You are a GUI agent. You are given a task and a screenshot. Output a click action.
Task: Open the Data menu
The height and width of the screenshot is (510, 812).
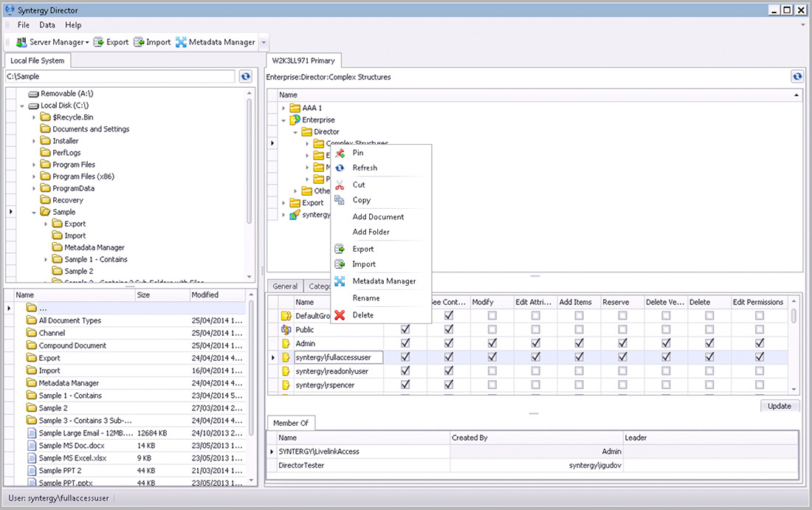[47, 25]
